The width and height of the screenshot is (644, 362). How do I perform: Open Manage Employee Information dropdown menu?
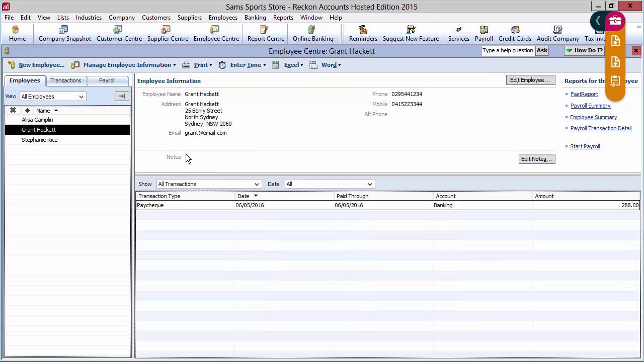[128, 65]
